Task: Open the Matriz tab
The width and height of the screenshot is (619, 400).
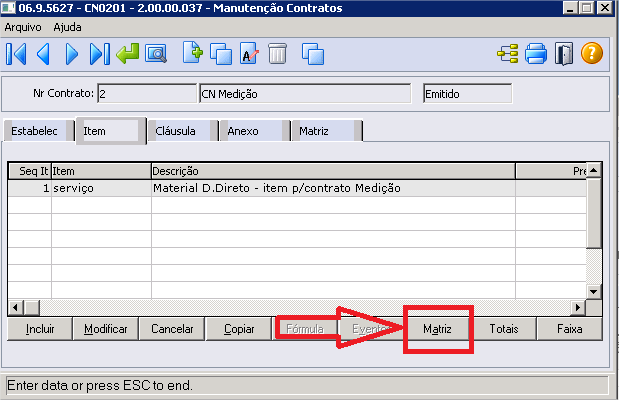Action: pyautogui.click(x=327, y=131)
